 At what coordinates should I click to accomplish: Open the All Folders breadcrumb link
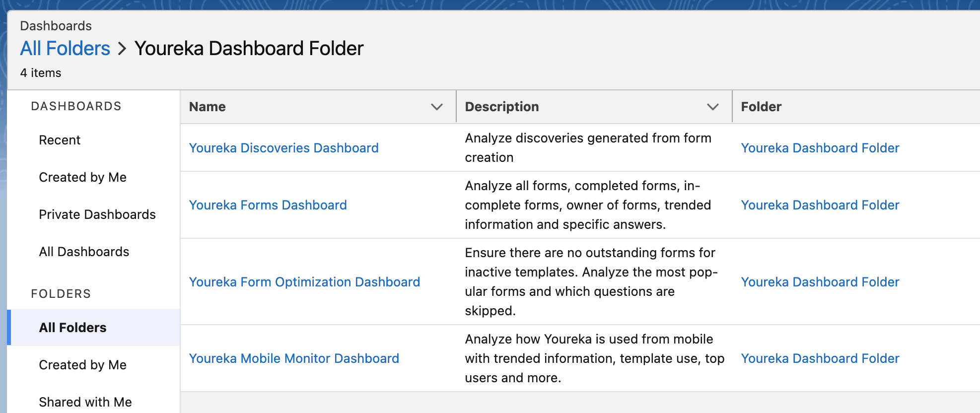tap(65, 49)
